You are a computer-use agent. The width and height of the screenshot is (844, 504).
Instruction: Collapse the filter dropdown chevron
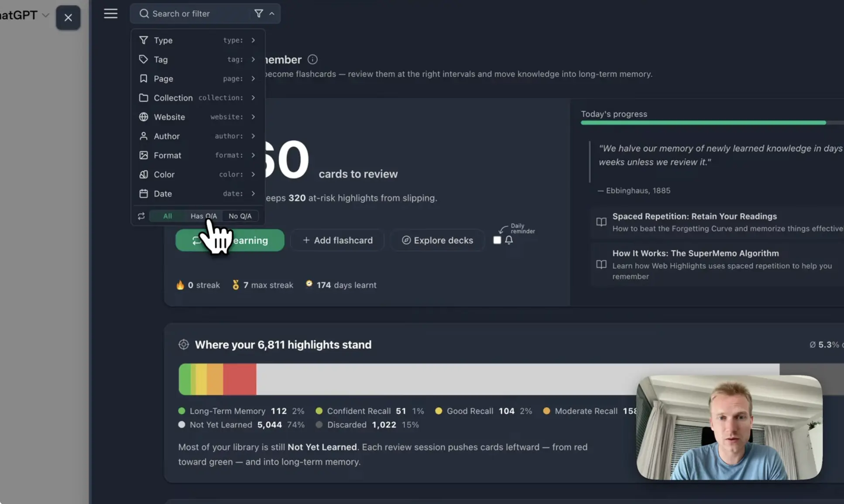click(x=272, y=14)
